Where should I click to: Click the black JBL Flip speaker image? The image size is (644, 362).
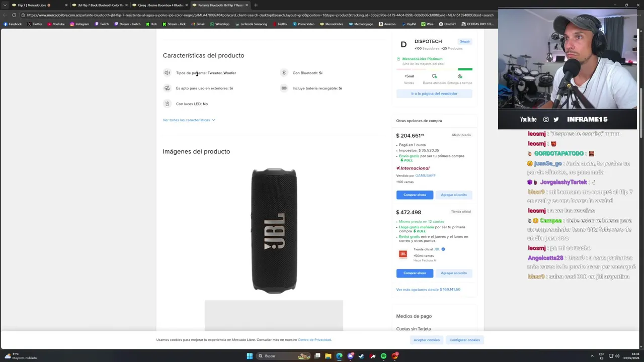point(274,230)
